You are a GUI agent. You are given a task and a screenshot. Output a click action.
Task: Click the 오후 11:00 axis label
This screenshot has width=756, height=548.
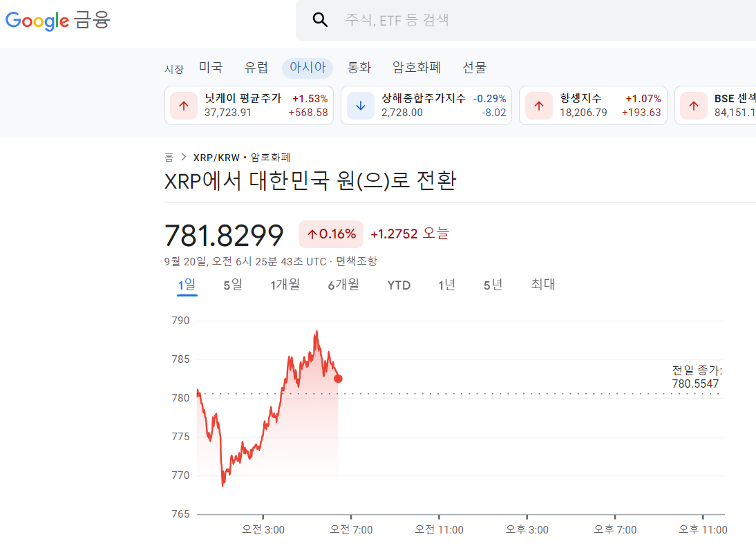click(703, 529)
